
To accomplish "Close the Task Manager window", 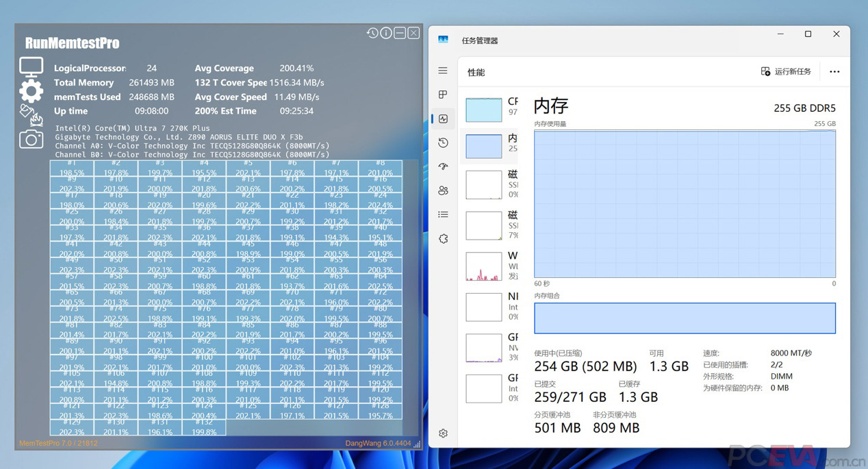I will 836,34.
